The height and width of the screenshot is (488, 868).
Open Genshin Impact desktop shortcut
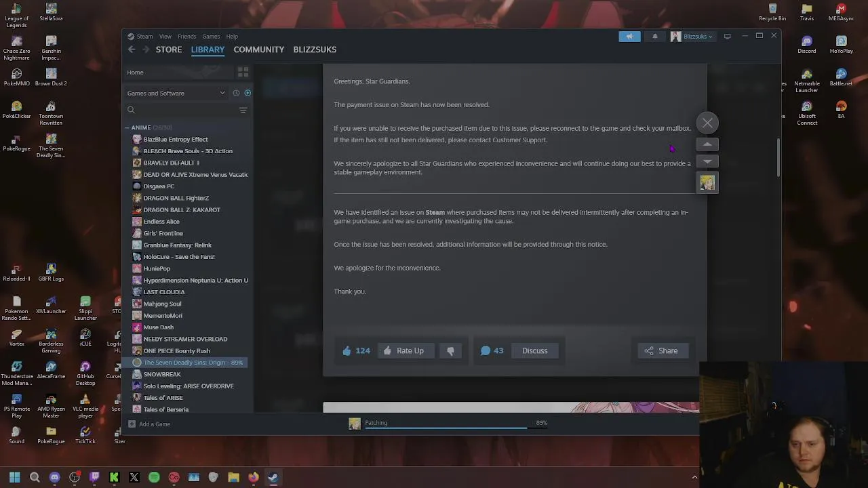[x=51, y=48]
